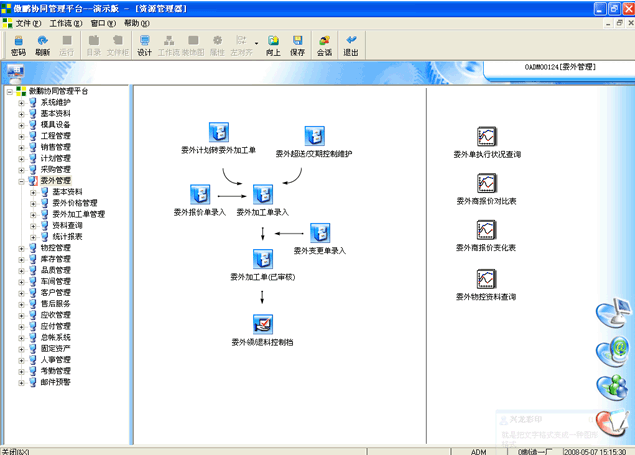This screenshot has height=455, width=635.
Task: Expand the 库存管理 tree node
Action: [x=21, y=258]
